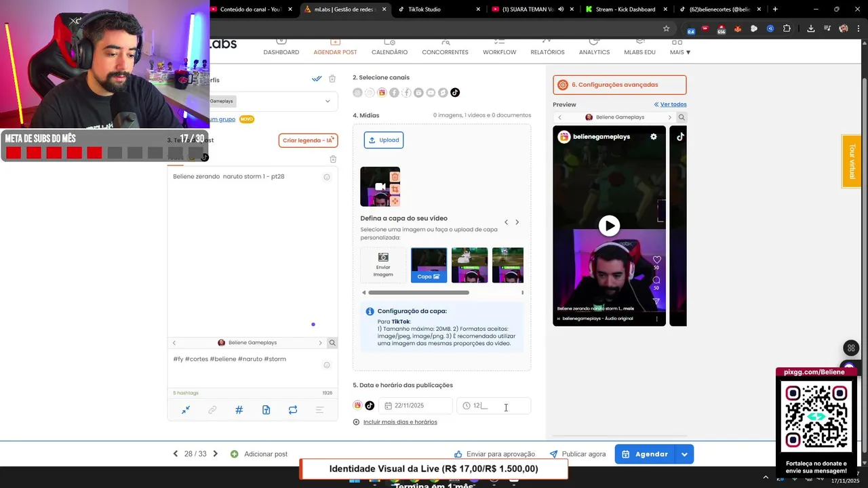Screen dimensions: 868x488
Task: Click the select-all double checkmark icon
Action: [x=317, y=79]
